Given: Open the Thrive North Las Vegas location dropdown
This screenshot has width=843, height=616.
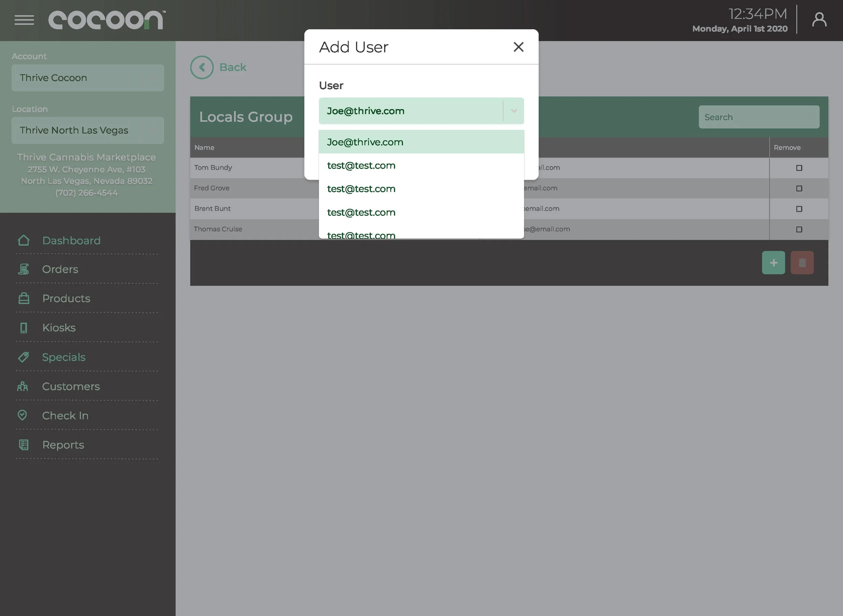Looking at the screenshot, I should 88,130.
